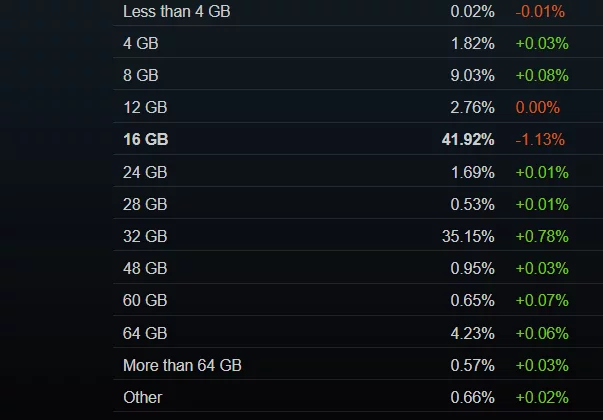Select the "More than 64 GB" label

182,366
